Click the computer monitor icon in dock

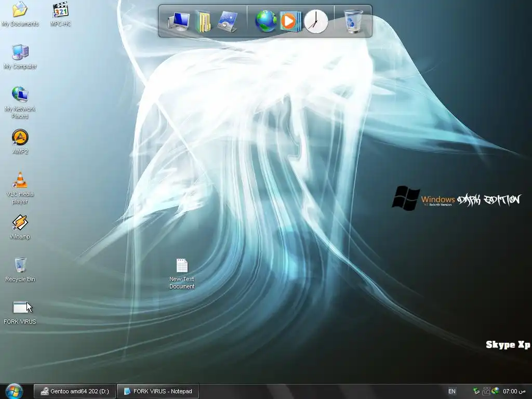(179, 21)
